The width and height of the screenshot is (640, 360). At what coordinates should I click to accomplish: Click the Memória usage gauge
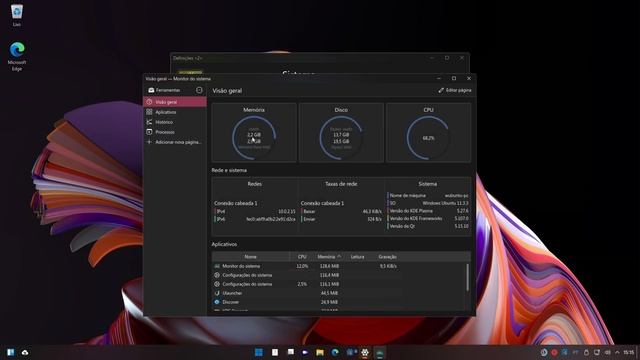coord(254,138)
